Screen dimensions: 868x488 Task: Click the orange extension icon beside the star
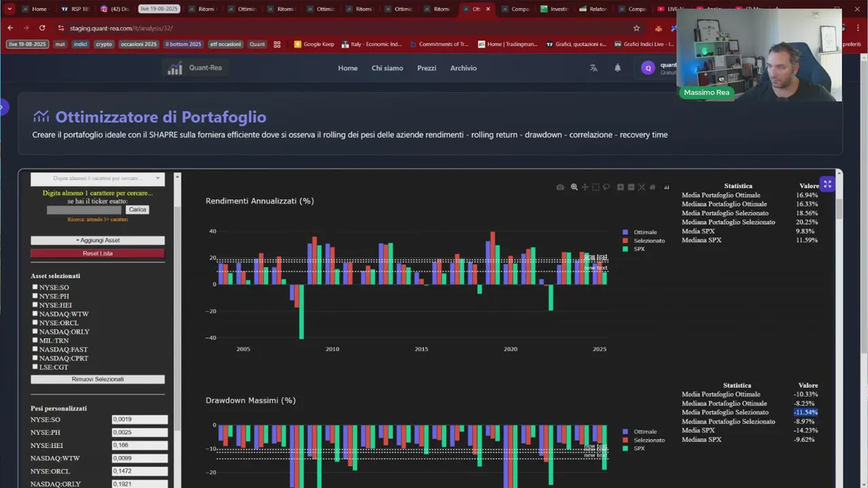click(x=658, y=28)
